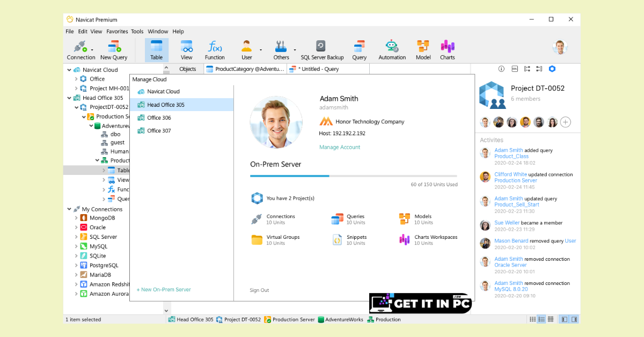Select the Models units icon

(x=405, y=219)
